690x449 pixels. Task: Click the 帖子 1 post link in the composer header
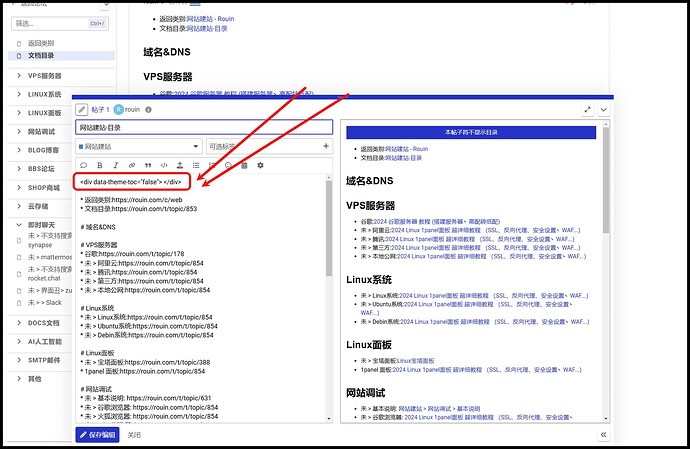coord(100,110)
